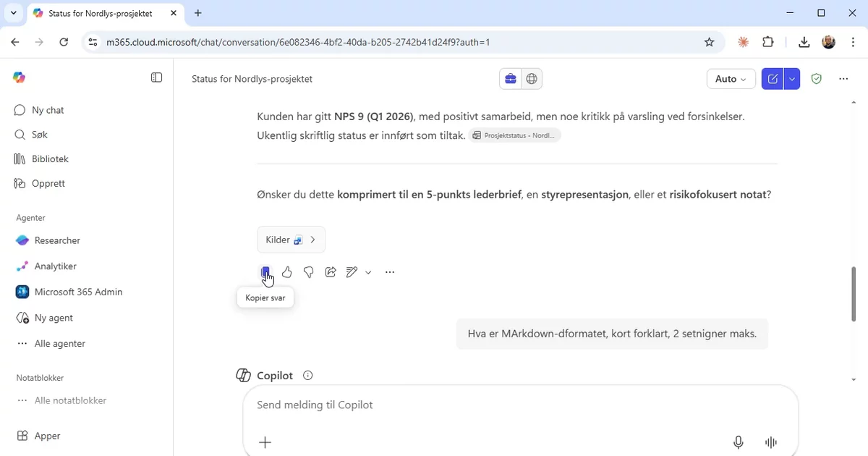This screenshot has height=456, width=868.
Task: Open the browser menu three dots
Action: pyautogui.click(x=853, y=42)
